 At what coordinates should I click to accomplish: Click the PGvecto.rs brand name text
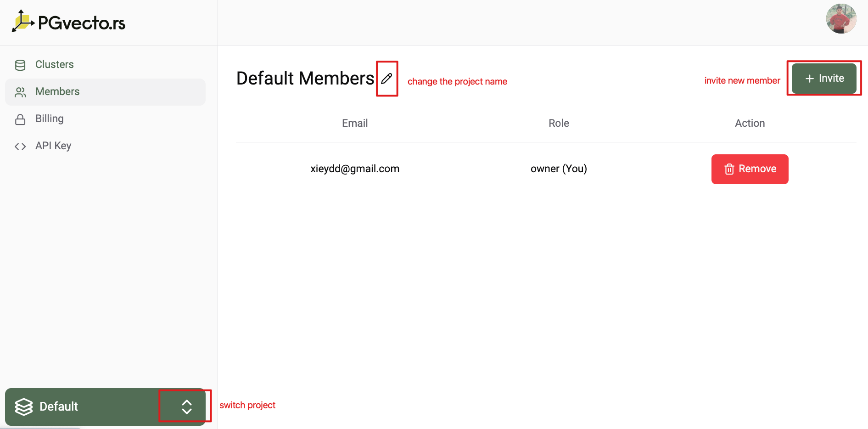tap(82, 23)
